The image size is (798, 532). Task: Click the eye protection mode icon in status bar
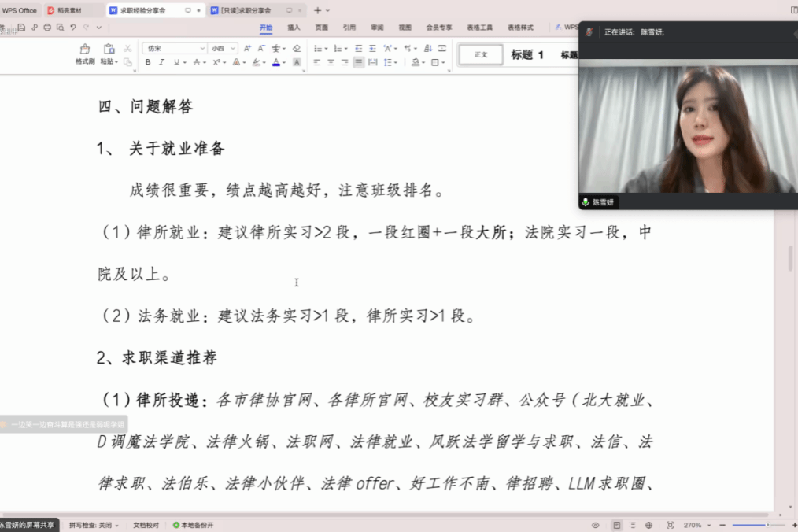pyautogui.click(x=596, y=525)
